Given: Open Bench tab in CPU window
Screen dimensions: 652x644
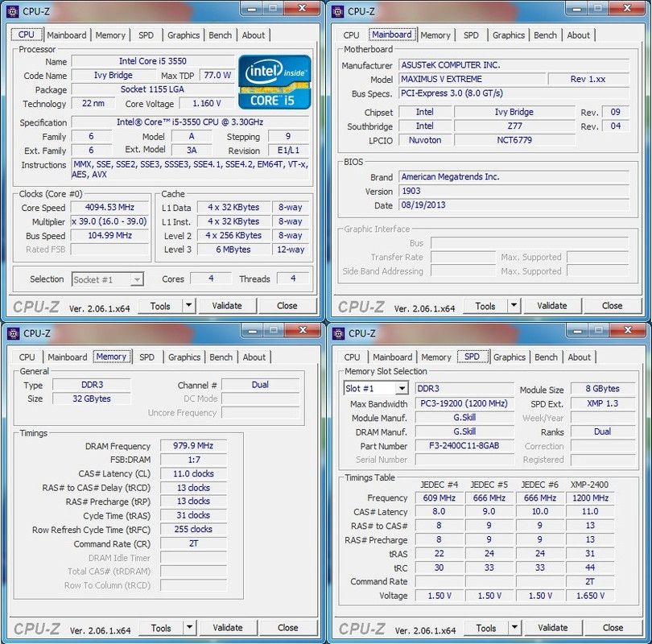Looking at the screenshot, I should tap(221, 35).
